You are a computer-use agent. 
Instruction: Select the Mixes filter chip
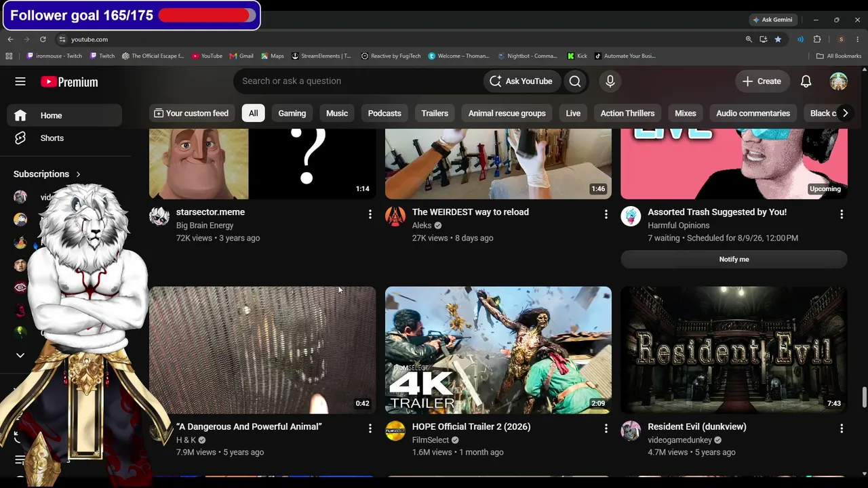[685, 113]
